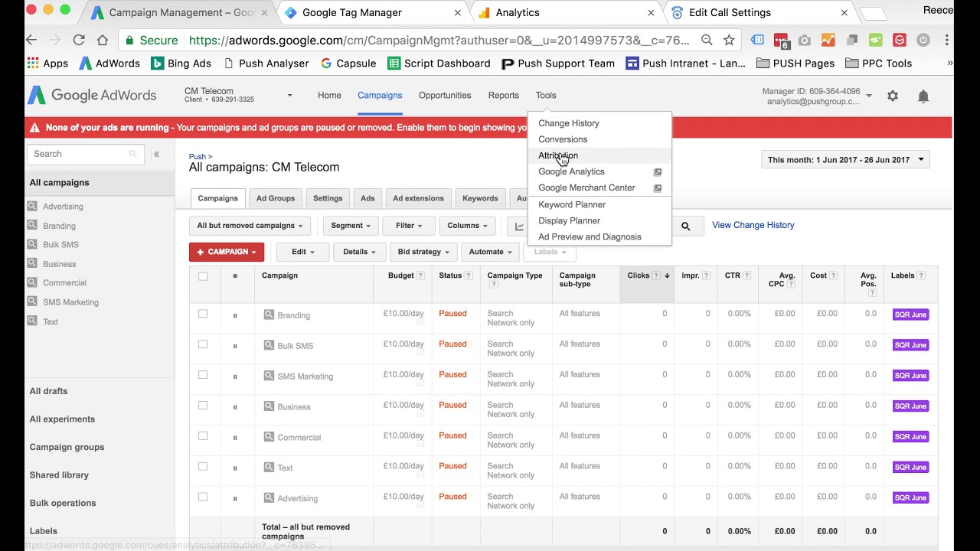Open the Opportunities navigation link
This screenshot has height=551, width=980.
pos(445,96)
